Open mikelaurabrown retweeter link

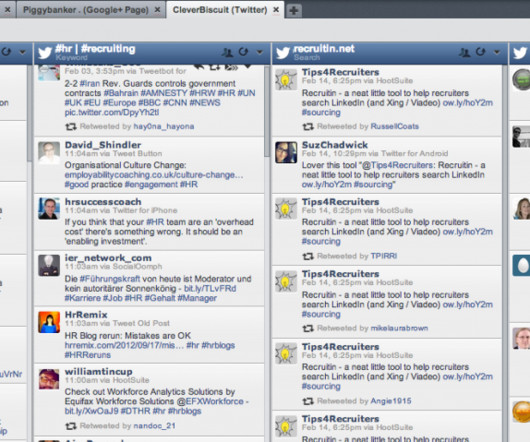[x=399, y=328]
